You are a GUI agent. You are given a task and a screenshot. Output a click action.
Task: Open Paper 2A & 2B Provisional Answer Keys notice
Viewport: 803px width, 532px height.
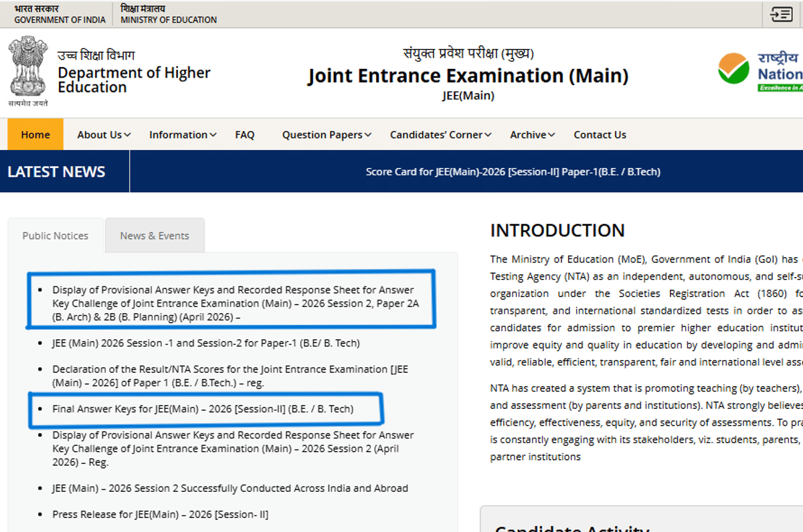pos(236,304)
